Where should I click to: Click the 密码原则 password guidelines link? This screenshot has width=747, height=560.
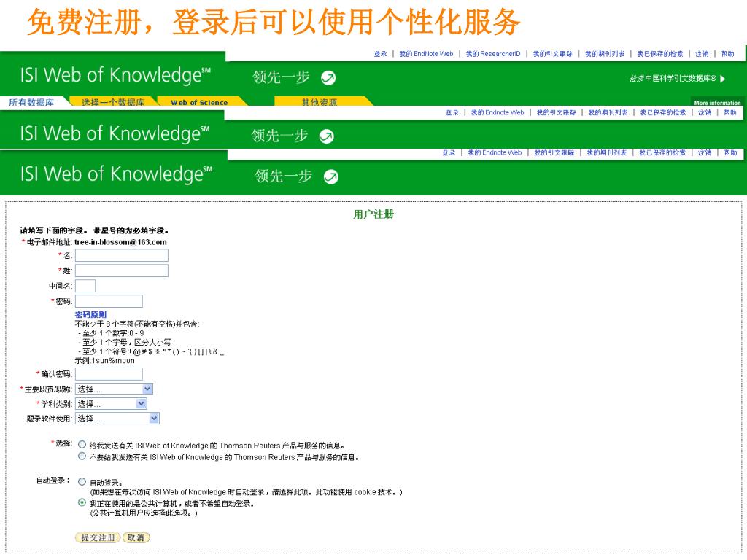[90, 314]
